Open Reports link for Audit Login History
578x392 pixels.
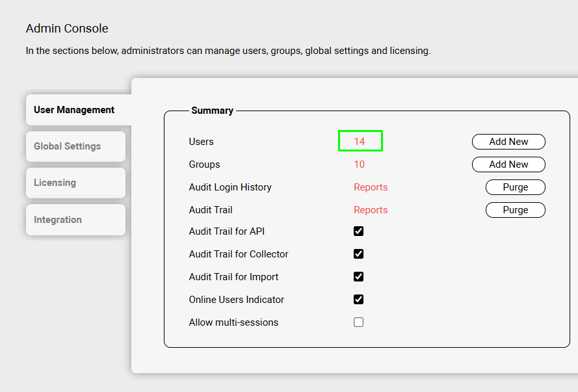[x=371, y=187]
